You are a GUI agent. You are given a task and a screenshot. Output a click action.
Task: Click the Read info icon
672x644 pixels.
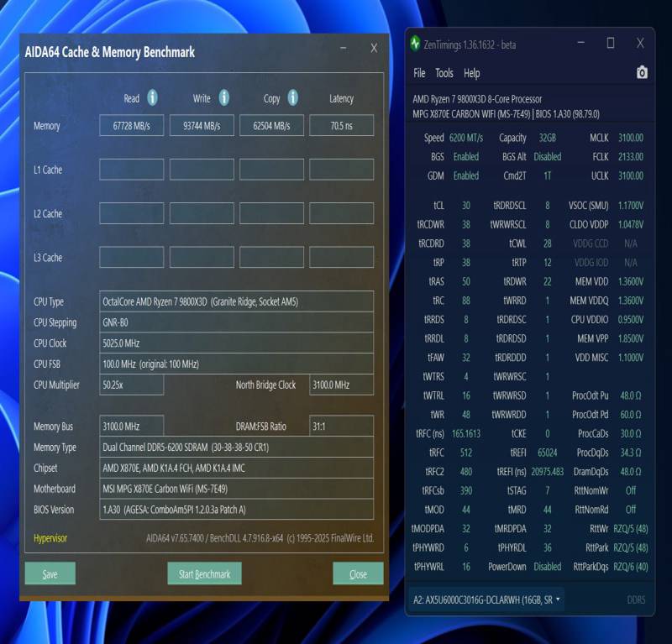click(152, 97)
